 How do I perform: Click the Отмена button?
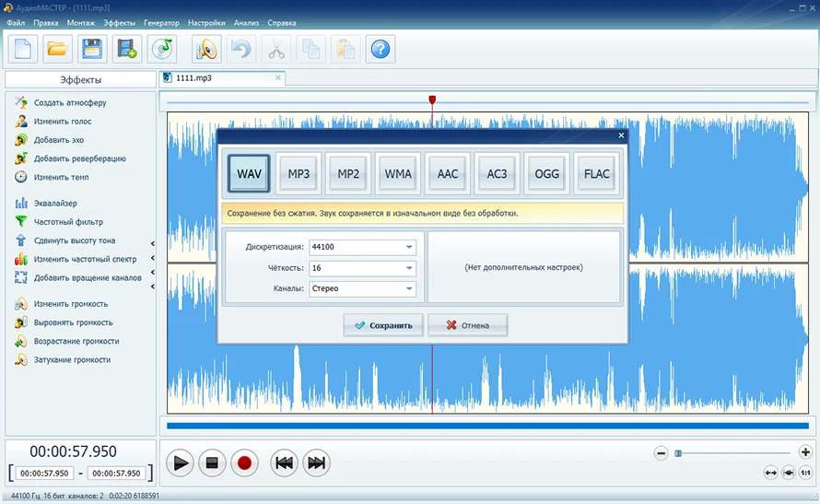467,325
